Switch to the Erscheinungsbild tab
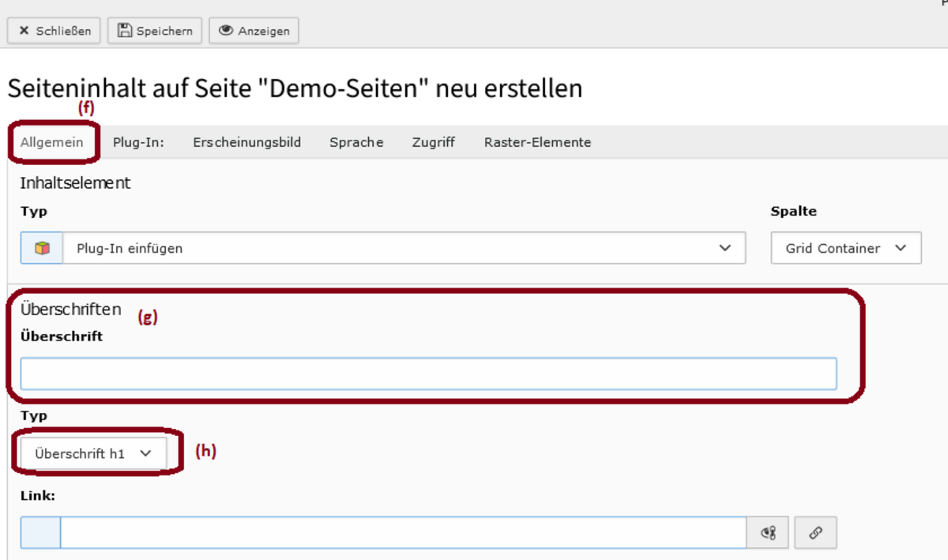This screenshot has height=560, width=948. tap(246, 142)
